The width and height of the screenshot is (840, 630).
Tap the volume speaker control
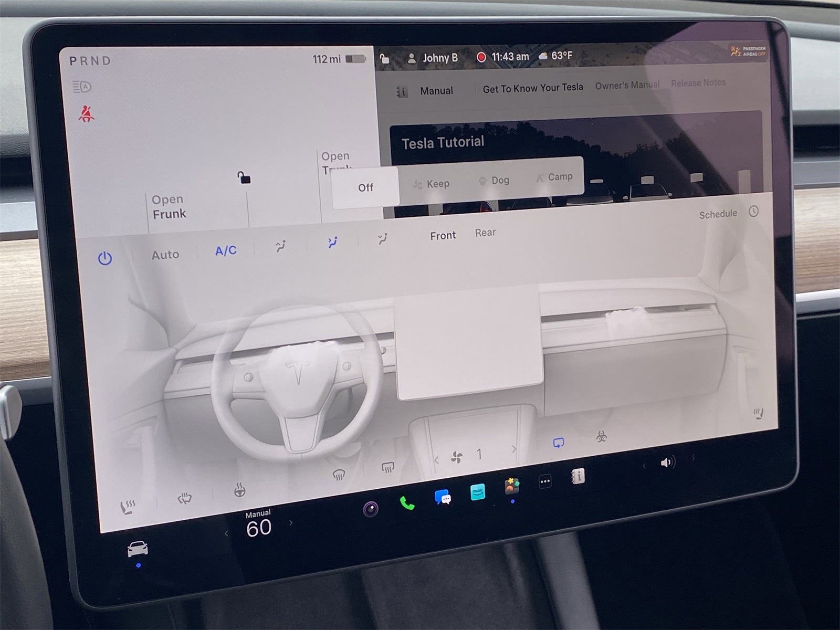pyautogui.click(x=668, y=462)
